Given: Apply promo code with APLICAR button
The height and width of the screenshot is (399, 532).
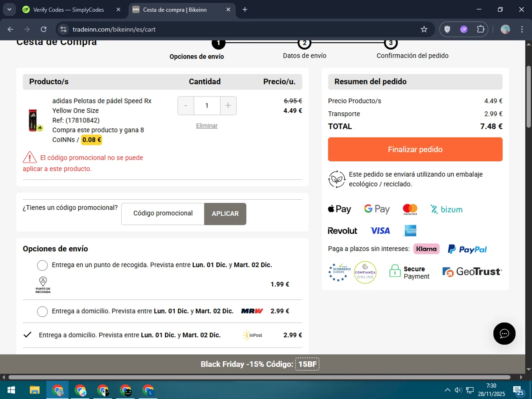Looking at the screenshot, I should 225,214.
